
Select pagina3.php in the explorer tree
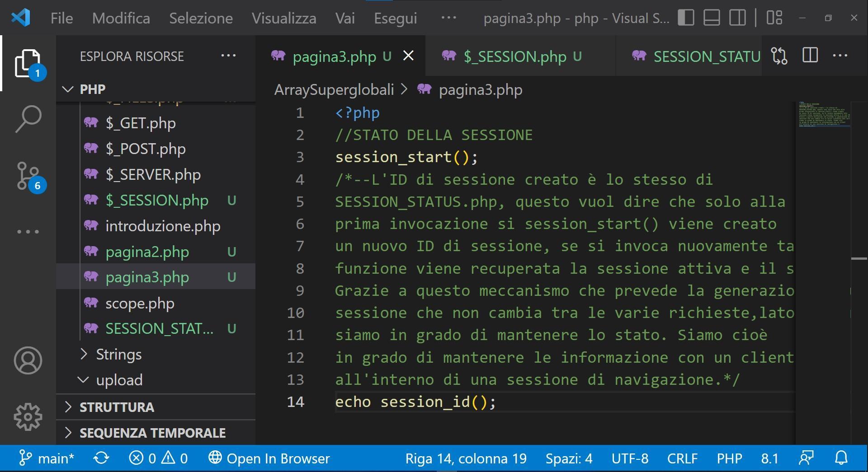pos(156,276)
